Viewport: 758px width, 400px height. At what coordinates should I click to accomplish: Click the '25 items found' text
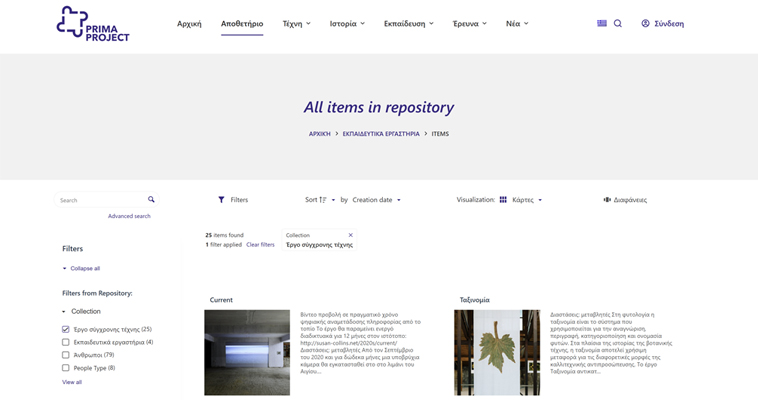pos(224,235)
